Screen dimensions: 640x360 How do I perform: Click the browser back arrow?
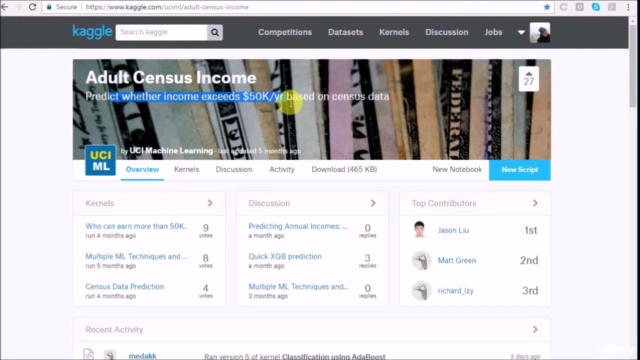click(5, 7)
